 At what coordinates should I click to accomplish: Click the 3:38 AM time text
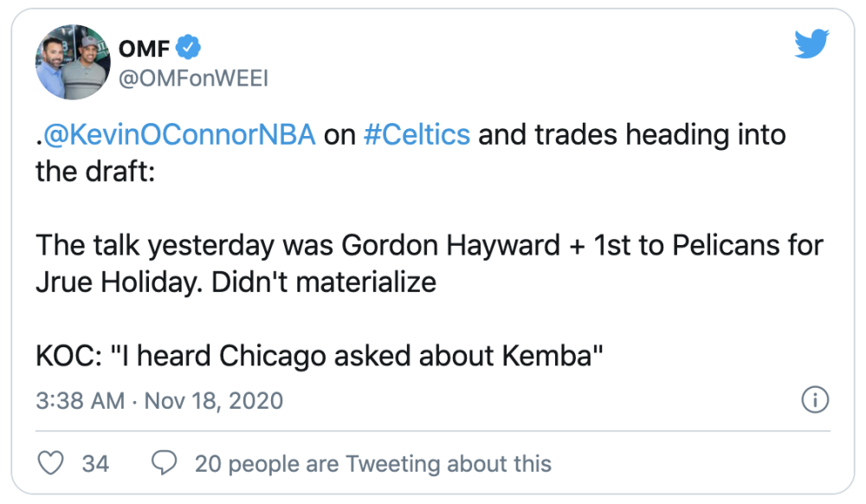pyautogui.click(x=79, y=401)
